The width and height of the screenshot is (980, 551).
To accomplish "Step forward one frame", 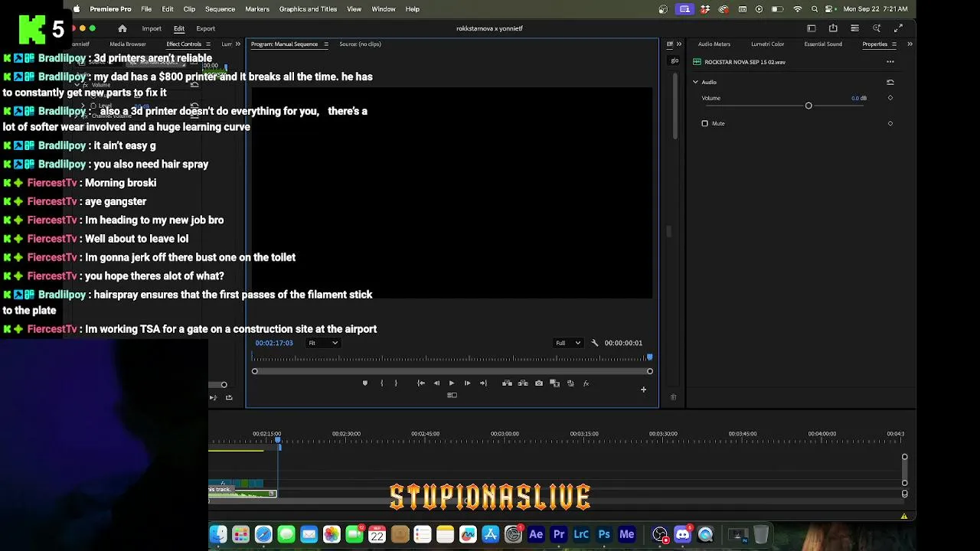I will click(x=467, y=383).
